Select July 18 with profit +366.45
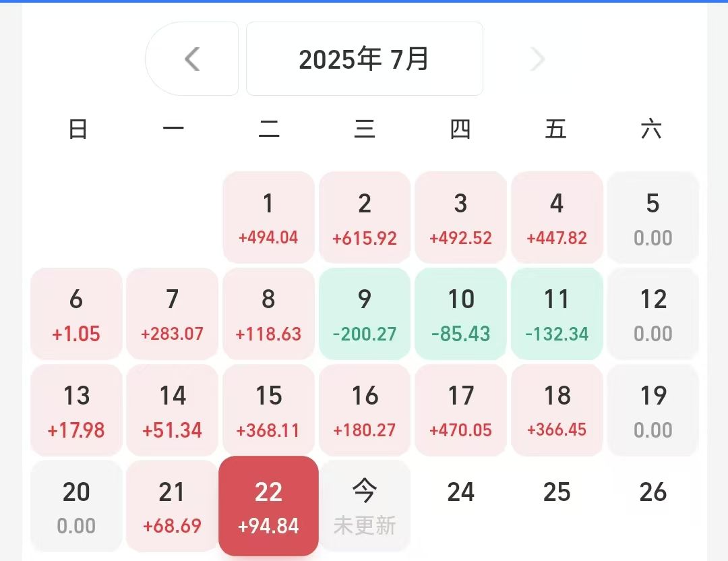 click(x=557, y=409)
